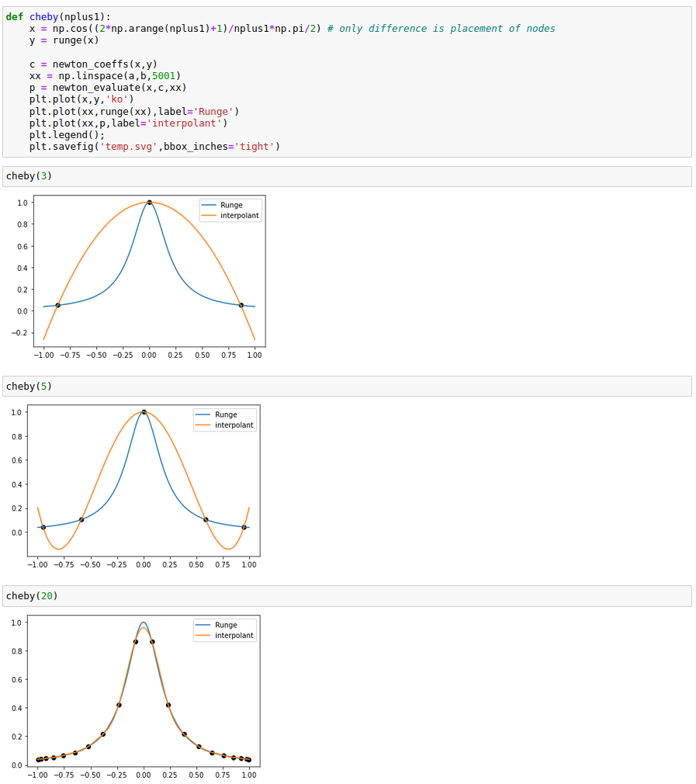The width and height of the screenshot is (696, 784).
Task: Click the peak node in cheby(3) plot
Action: click(150, 203)
